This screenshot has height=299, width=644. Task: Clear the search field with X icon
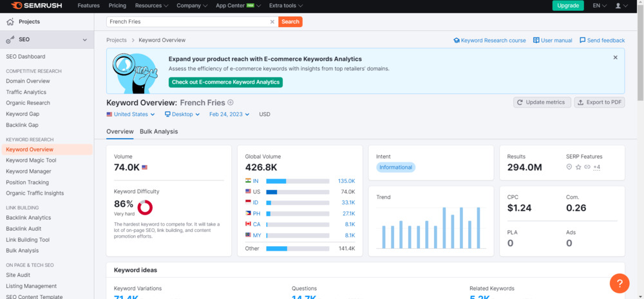[x=272, y=22]
